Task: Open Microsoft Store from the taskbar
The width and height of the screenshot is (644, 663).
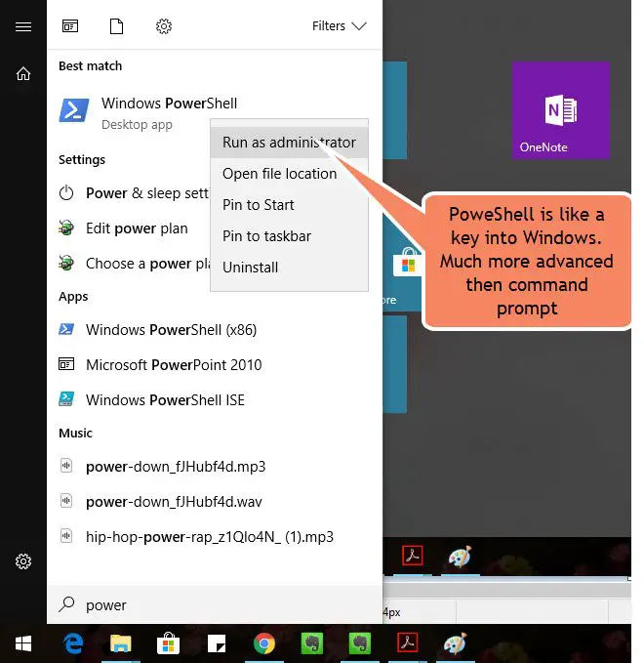Action: click(168, 644)
